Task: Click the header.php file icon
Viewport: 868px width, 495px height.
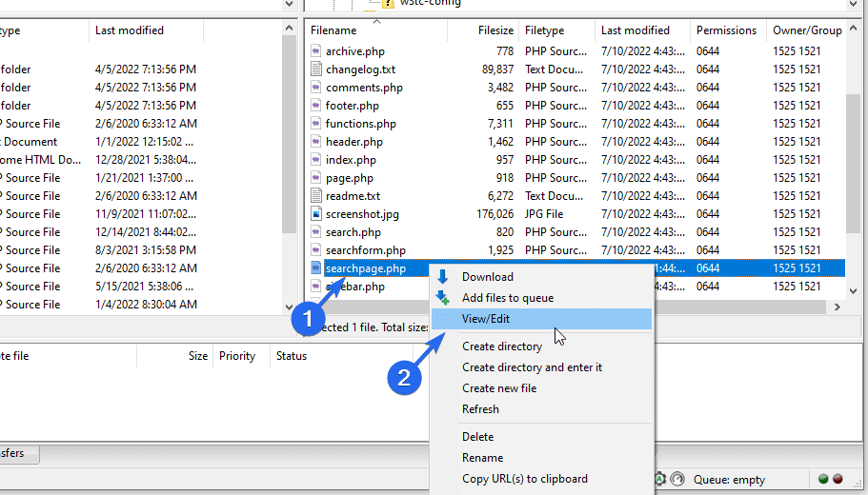Action: [x=316, y=142]
